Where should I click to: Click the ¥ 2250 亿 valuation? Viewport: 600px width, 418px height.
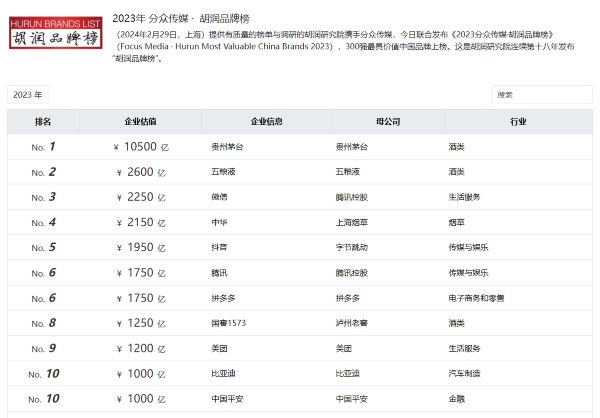140,197
